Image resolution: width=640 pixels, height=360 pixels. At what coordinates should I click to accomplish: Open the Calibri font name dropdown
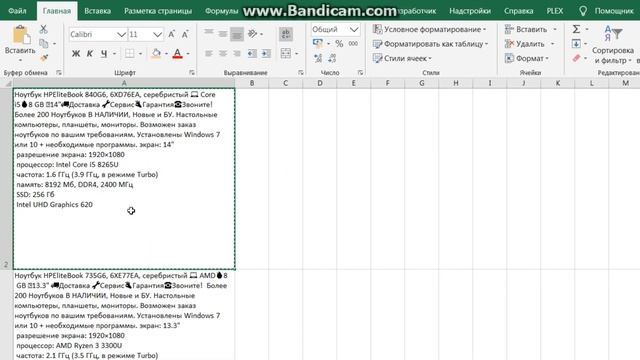[121, 35]
